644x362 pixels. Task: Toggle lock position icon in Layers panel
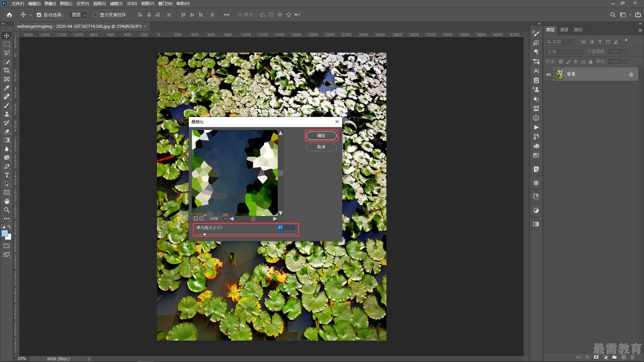(x=576, y=62)
